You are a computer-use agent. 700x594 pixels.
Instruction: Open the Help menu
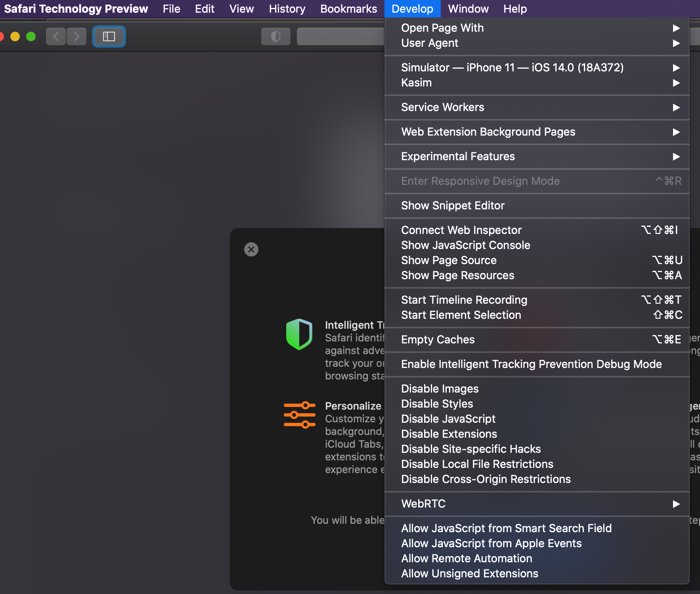coord(515,9)
